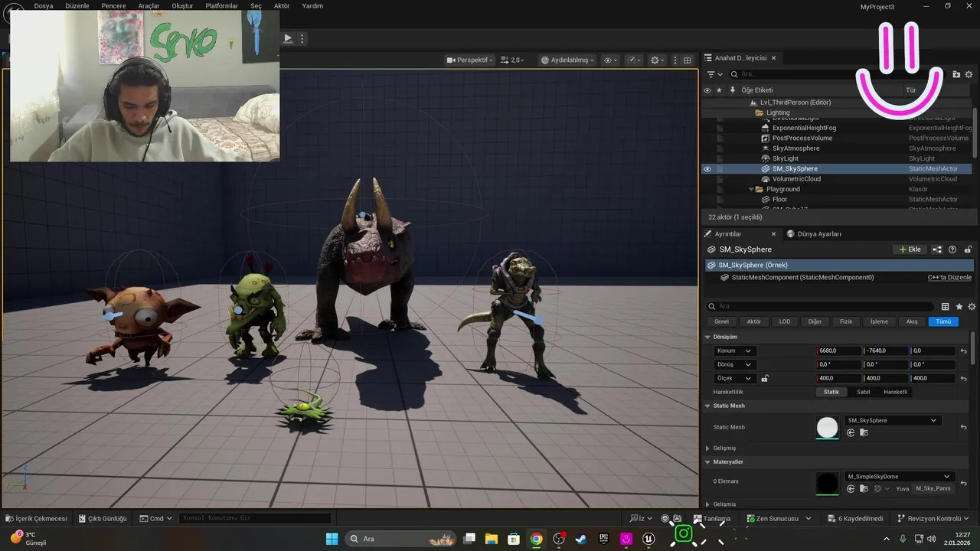
Task: Open the M_SimpleSkyDome material dropdown
Action: coord(899,476)
